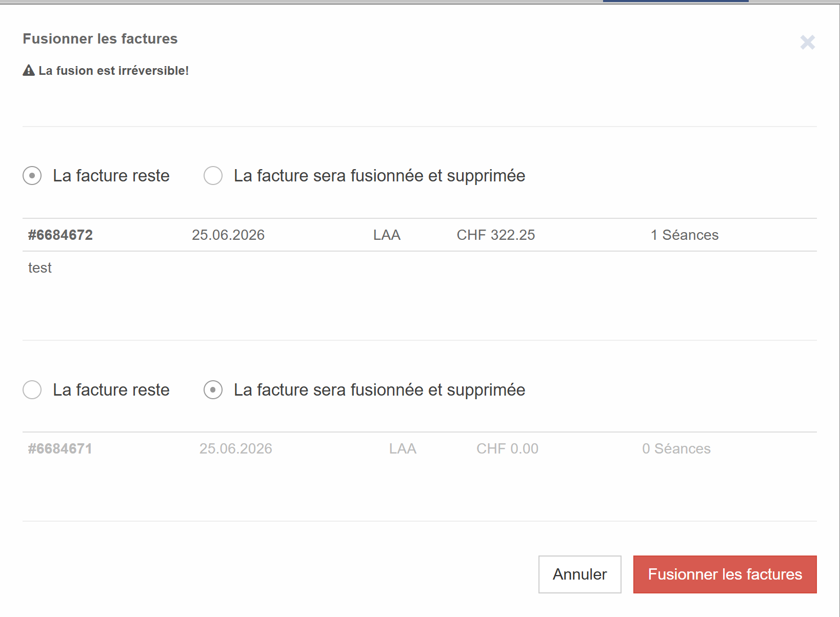Click the CHF 322.25 amount
Image resolution: width=840 pixels, height=617 pixels.
(496, 235)
